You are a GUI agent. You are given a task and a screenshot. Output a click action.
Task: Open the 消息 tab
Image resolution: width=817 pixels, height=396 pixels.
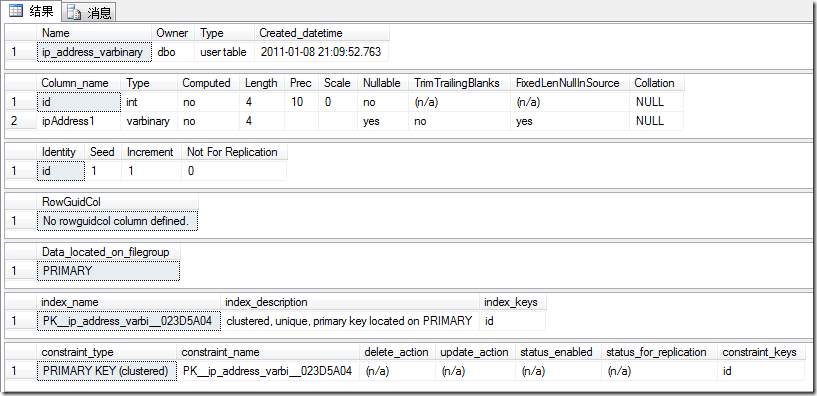tap(89, 13)
